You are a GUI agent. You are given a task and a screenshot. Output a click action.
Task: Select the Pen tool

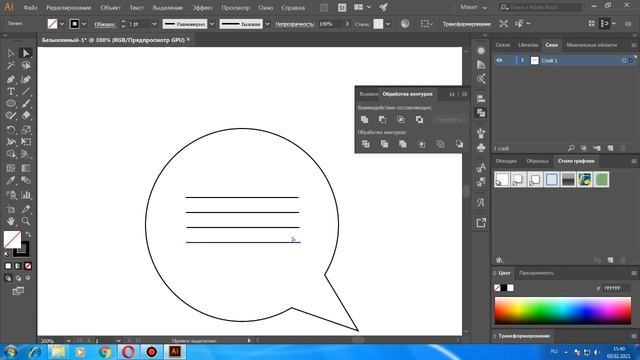coord(11,79)
